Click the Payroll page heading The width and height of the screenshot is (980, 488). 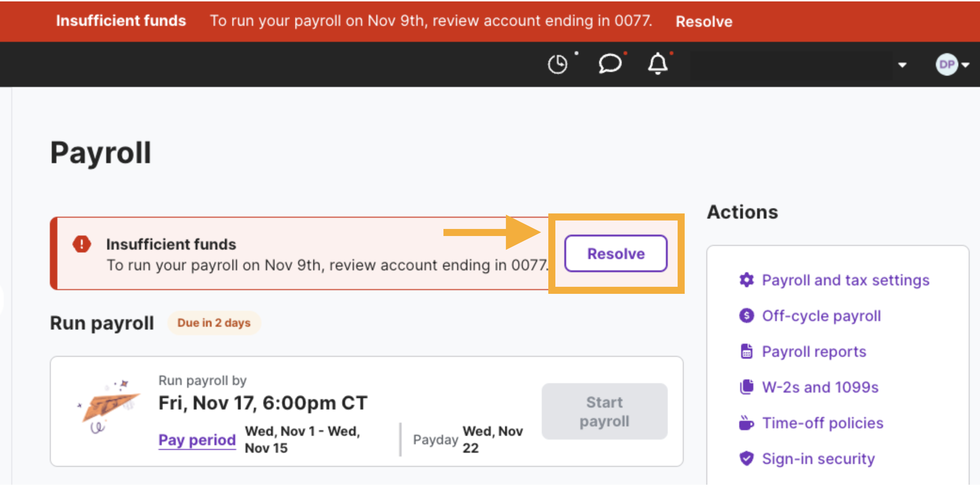pos(101,153)
